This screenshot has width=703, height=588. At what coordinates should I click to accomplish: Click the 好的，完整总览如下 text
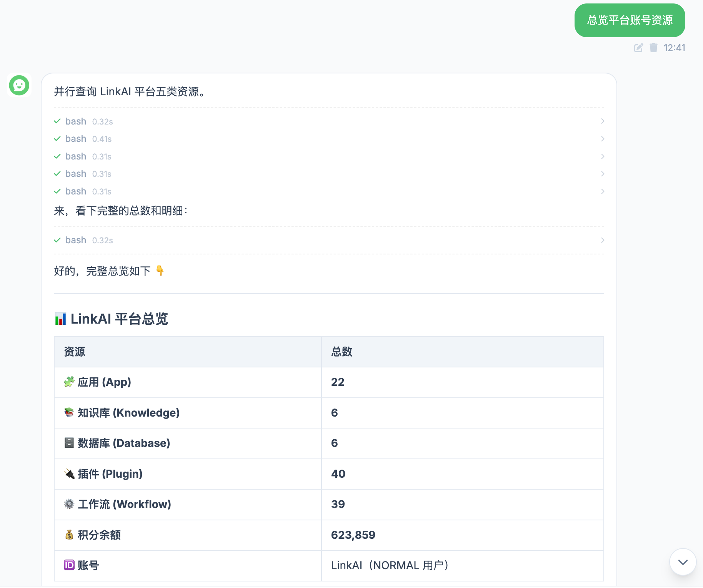(102, 271)
